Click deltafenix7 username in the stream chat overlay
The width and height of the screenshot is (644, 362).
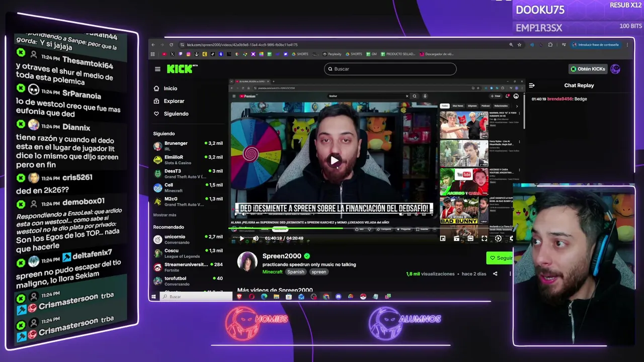(x=92, y=255)
